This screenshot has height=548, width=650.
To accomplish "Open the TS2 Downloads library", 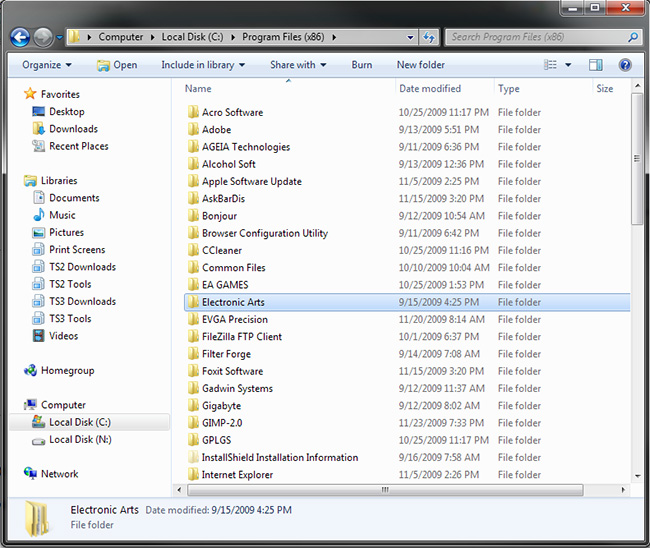I will (82, 267).
